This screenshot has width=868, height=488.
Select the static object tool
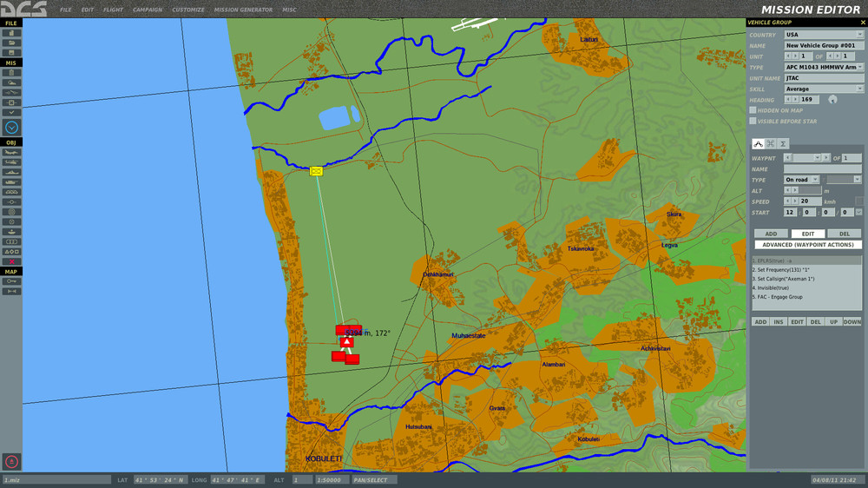[x=11, y=192]
